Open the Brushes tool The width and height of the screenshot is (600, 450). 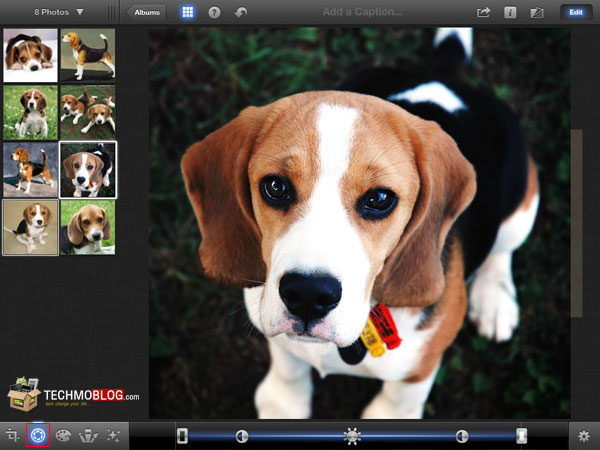pyautogui.click(x=88, y=435)
